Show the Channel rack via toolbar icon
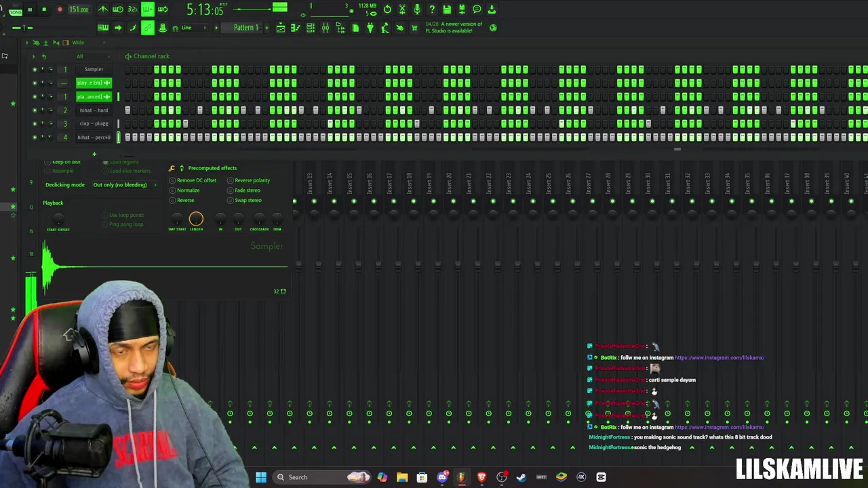The width and height of the screenshot is (868, 488). pyautogui.click(x=311, y=28)
